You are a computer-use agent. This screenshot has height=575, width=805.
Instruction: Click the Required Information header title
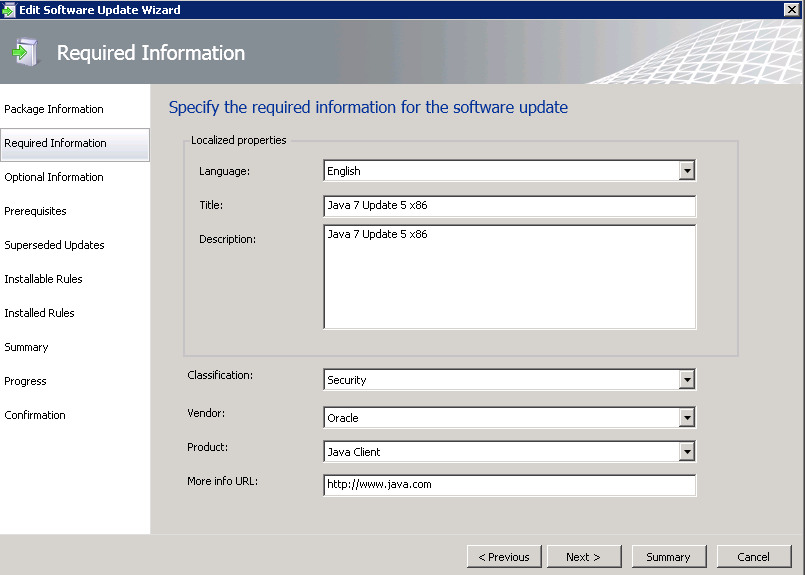point(151,53)
